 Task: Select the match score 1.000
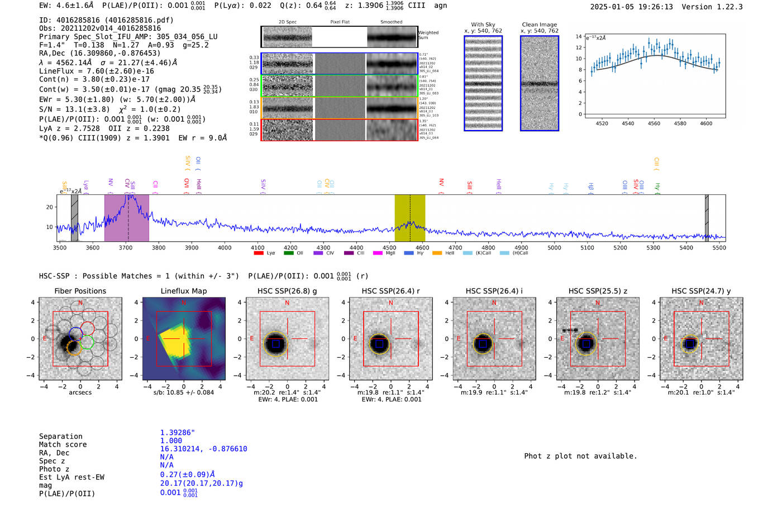(171, 441)
